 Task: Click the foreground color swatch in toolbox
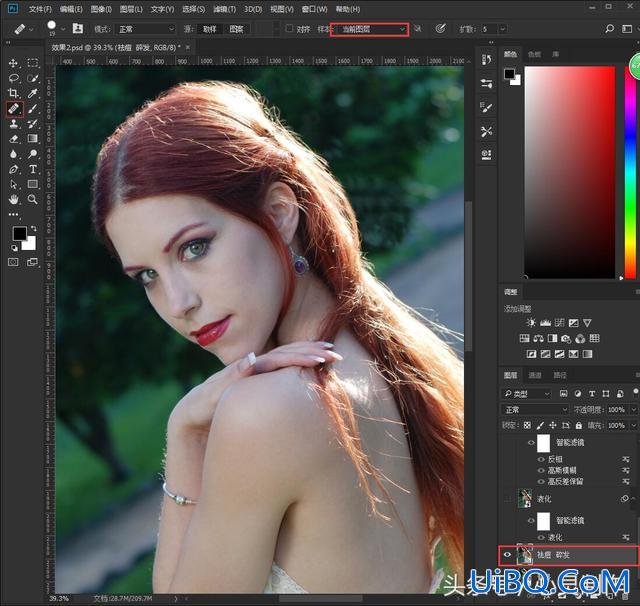click(19, 233)
